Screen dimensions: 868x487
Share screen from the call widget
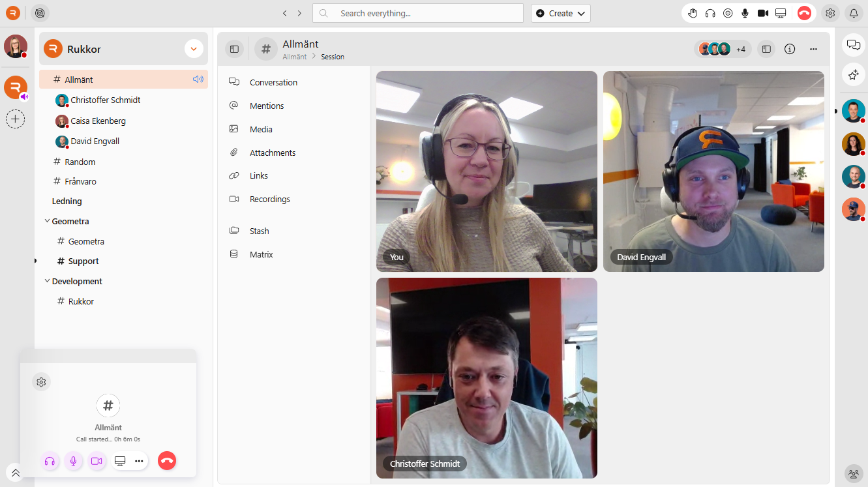[x=120, y=461]
